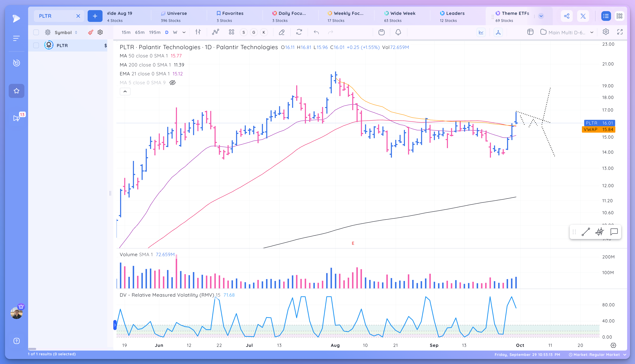Close the PLTR search tab
Viewport: 635px width, 364px height.
coord(78,16)
